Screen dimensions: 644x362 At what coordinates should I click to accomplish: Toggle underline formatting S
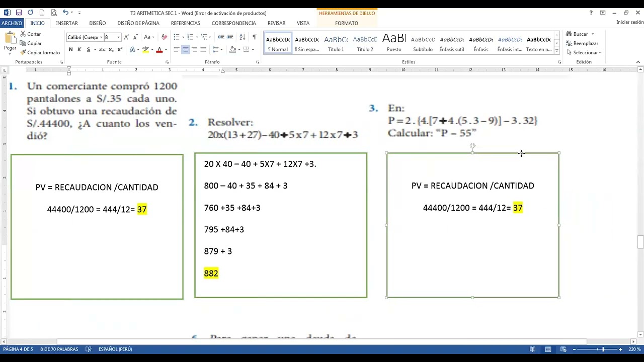[x=89, y=49]
